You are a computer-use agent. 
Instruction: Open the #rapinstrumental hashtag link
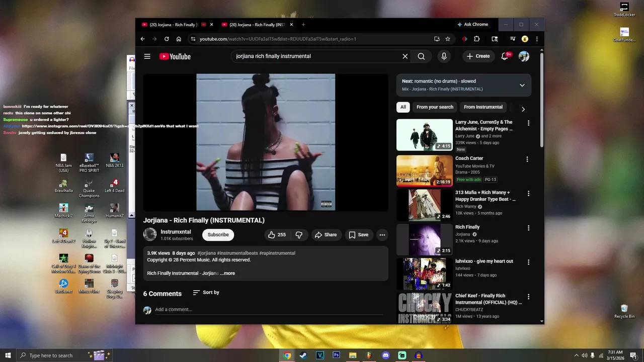point(277,253)
